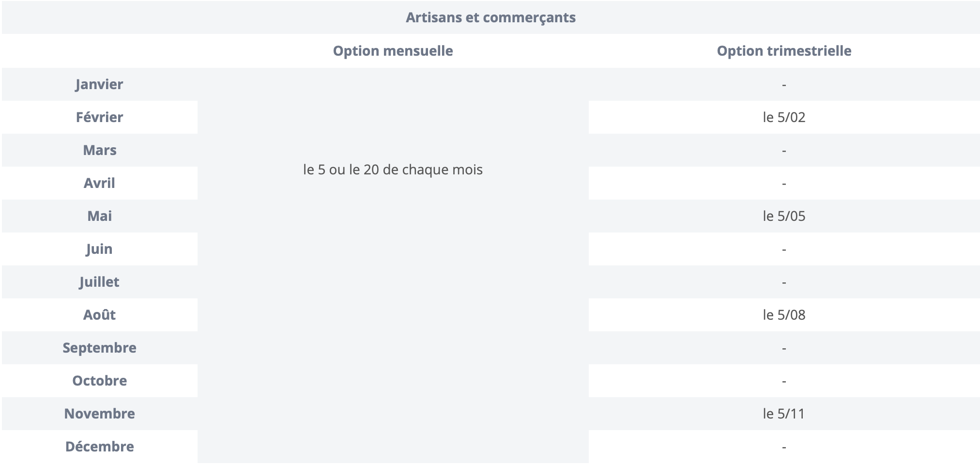Click the 'le 5/05' date cell
The height and width of the screenshot is (465, 980).
click(784, 216)
